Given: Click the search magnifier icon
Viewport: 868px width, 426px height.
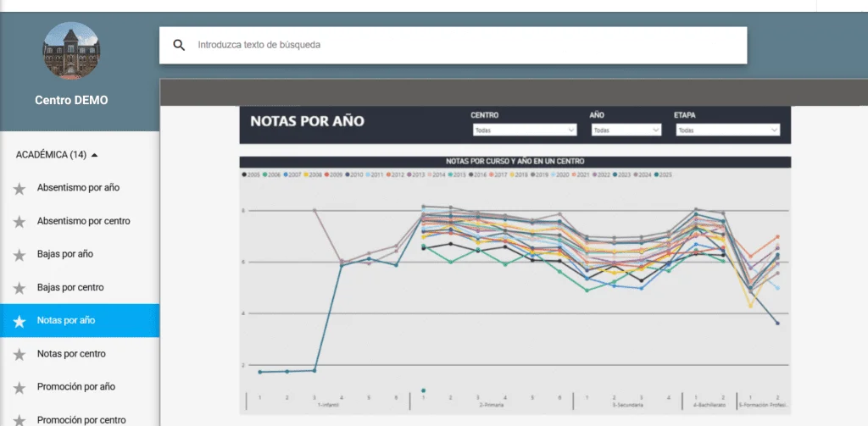Looking at the screenshot, I should (179, 45).
